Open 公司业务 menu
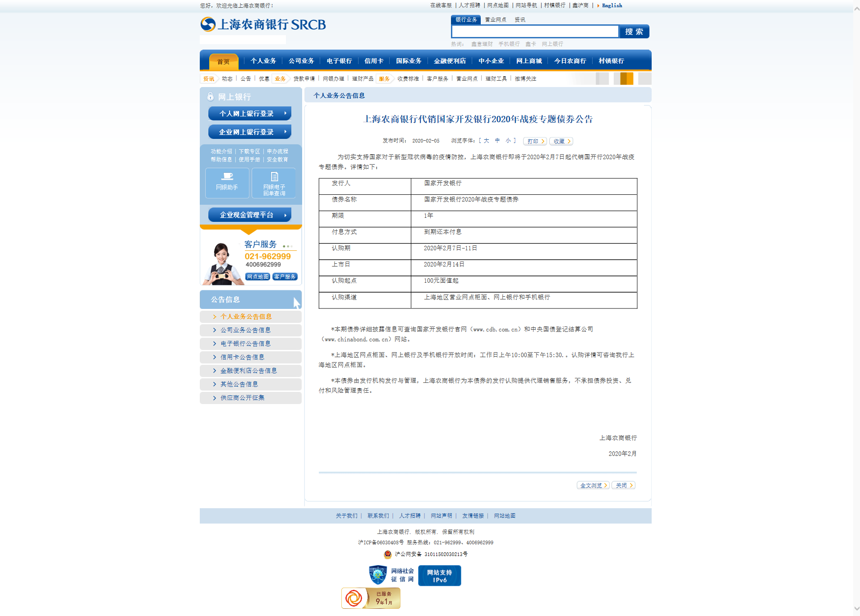This screenshot has width=860, height=616. tap(301, 61)
